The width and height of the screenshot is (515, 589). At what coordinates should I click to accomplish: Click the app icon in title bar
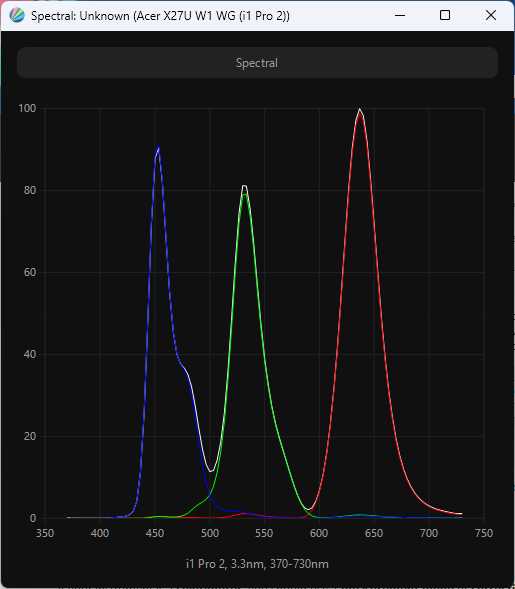pos(17,15)
